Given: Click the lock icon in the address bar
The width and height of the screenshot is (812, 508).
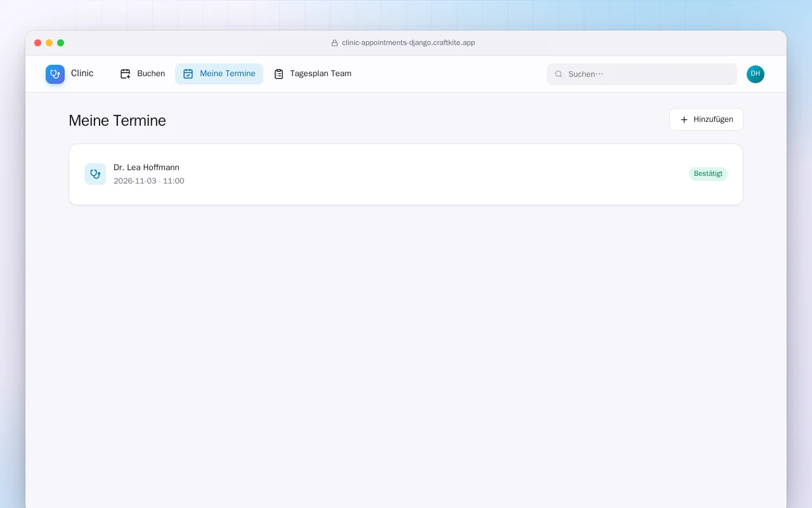Looking at the screenshot, I should coord(334,43).
